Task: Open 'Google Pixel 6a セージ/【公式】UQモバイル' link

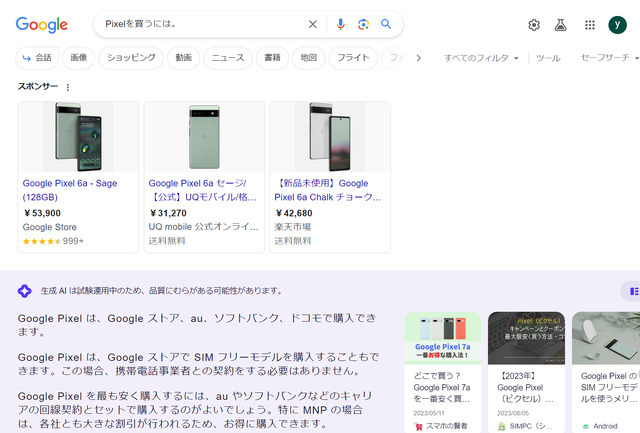Action: [202, 190]
